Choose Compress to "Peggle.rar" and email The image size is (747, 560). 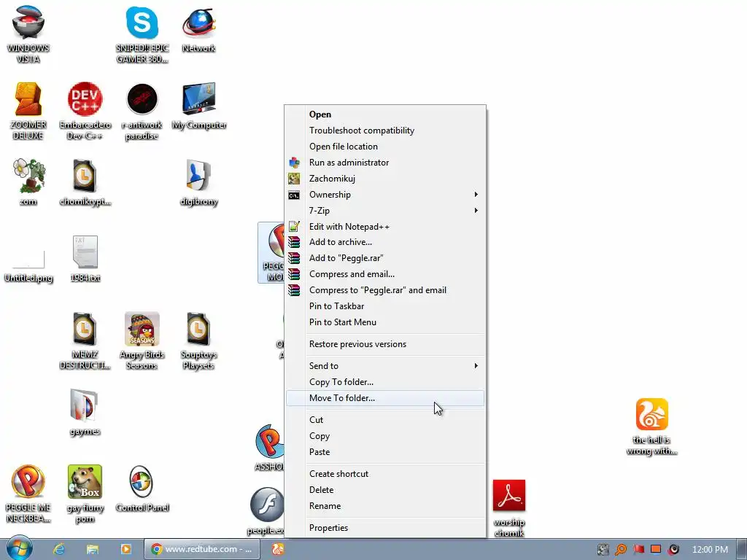(385, 290)
